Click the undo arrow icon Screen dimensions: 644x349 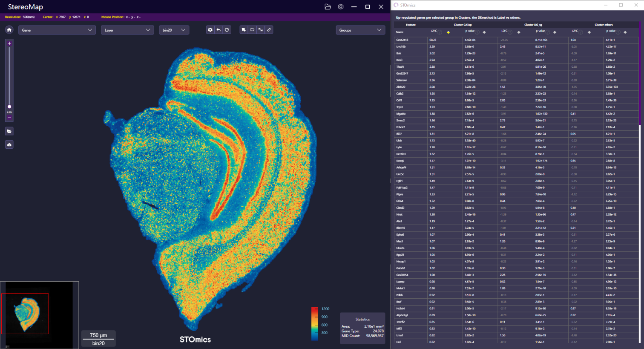(218, 30)
